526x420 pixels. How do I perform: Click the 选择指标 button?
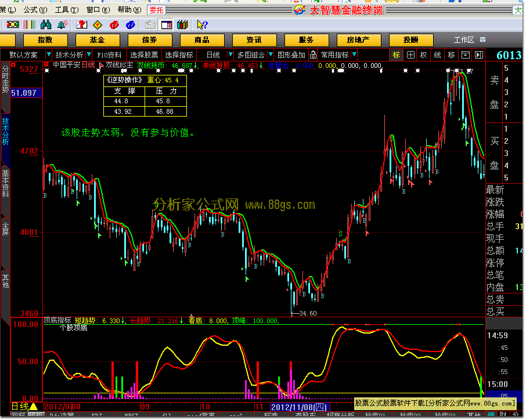179,55
